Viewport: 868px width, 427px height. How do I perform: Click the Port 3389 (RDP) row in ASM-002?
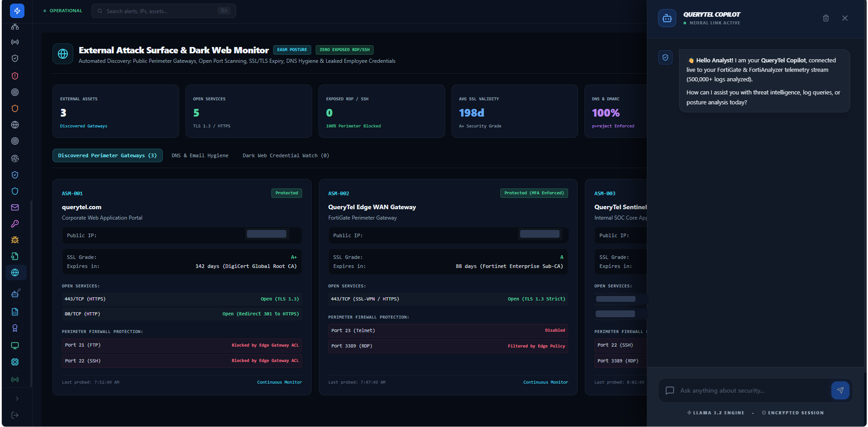pos(448,346)
